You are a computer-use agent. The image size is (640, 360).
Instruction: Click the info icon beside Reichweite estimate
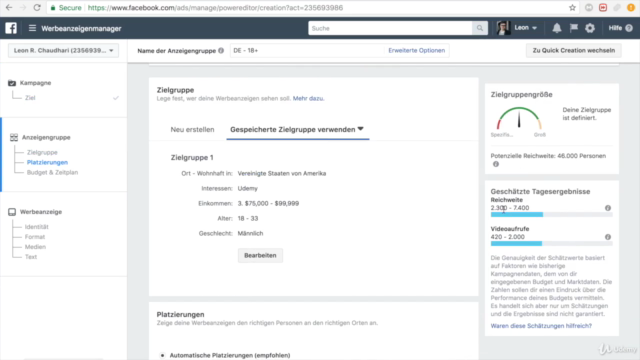(608, 208)
